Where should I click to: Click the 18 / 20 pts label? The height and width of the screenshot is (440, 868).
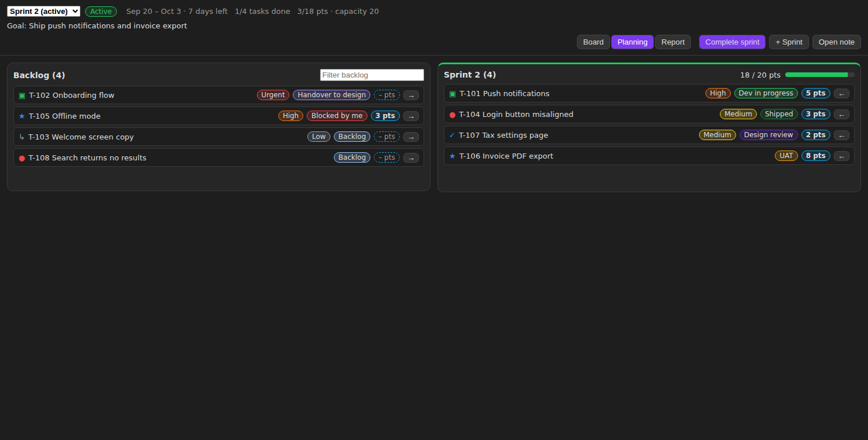click(760, 75)
